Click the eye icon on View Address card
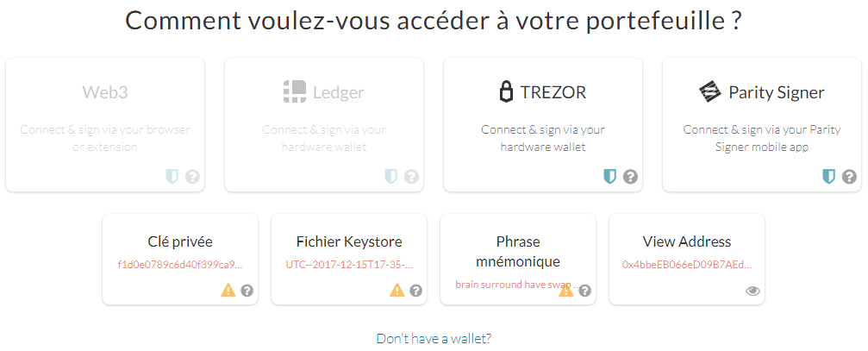This screenshot has width=868, height=351. (x=753, y=291)
